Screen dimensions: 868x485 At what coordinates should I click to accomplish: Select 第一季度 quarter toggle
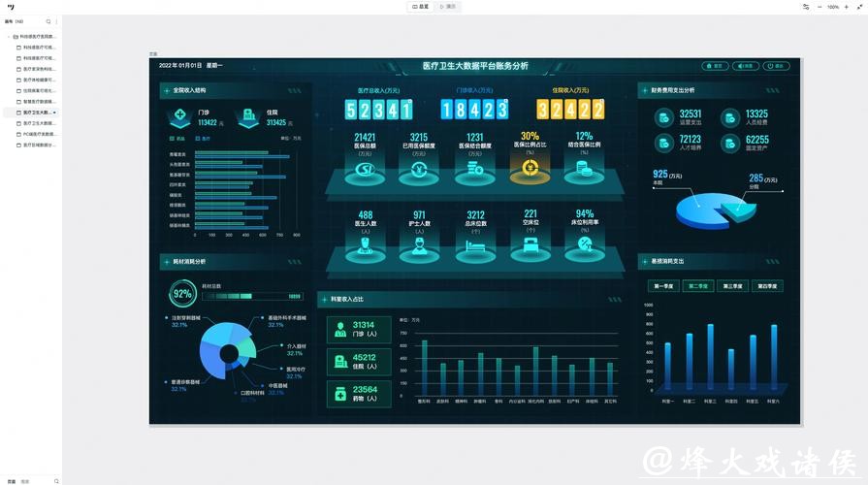[x=663, y=286]
